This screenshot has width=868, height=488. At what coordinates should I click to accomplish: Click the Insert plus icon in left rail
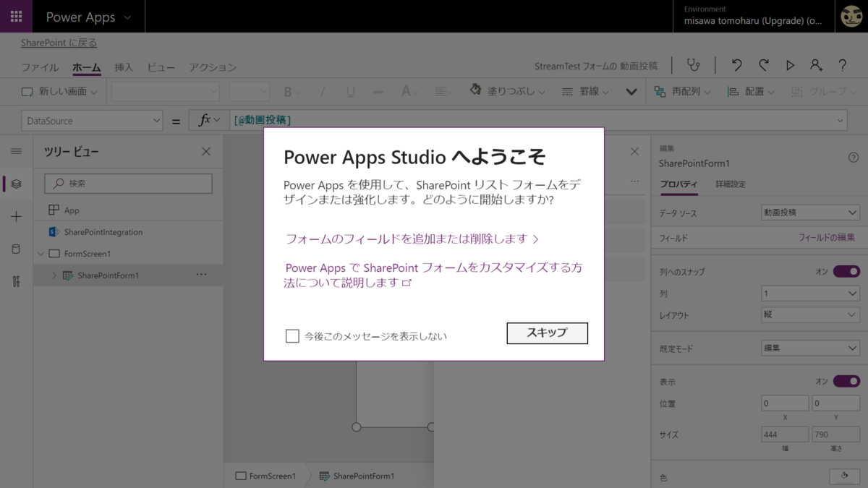coord(16,216)
